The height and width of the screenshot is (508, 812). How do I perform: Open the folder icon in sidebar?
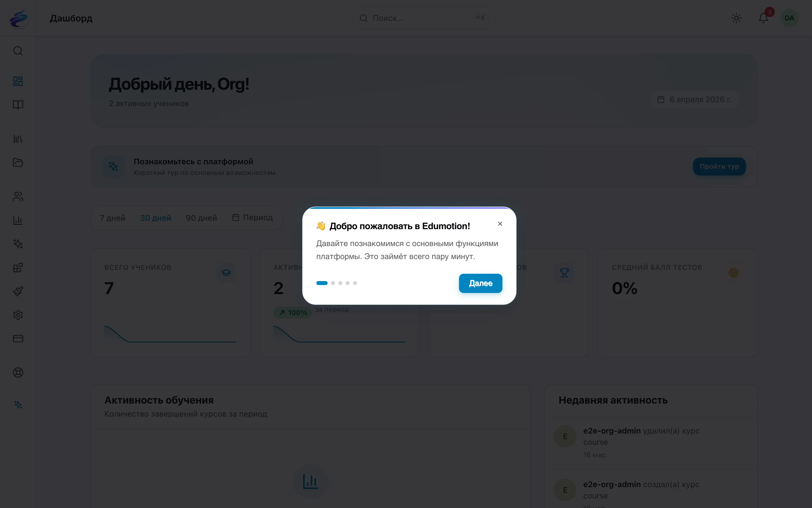tap(18, 162)
